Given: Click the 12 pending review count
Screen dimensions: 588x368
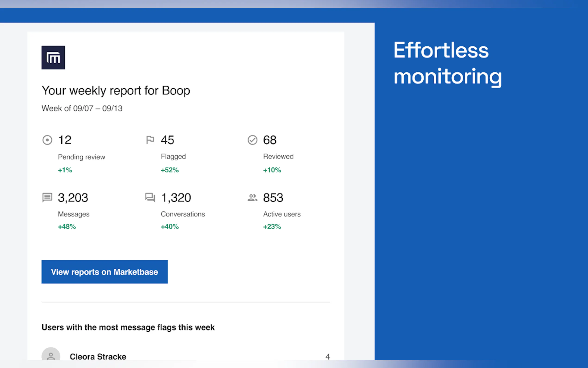Looking at the screenshot, I should (65, 140).
